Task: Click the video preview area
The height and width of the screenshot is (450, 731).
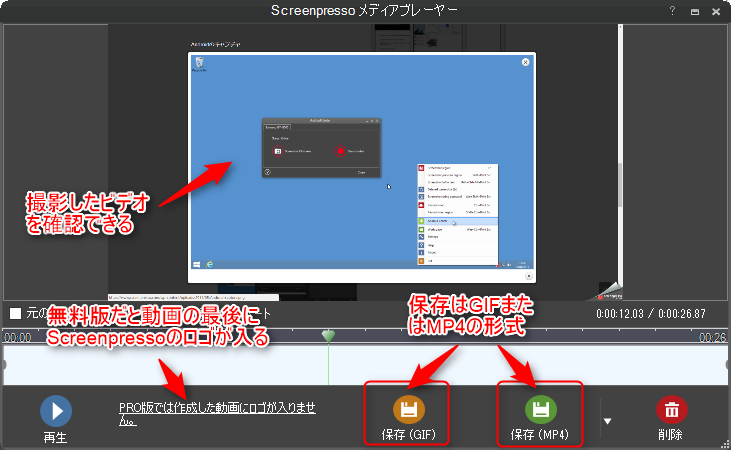Action: (x=366, y=162)
